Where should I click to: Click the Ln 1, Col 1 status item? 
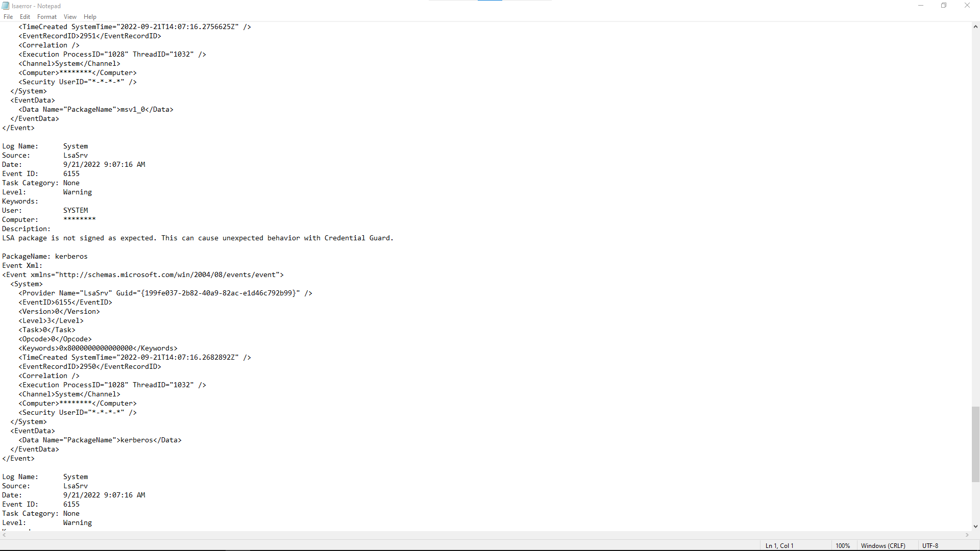(779, 545)
